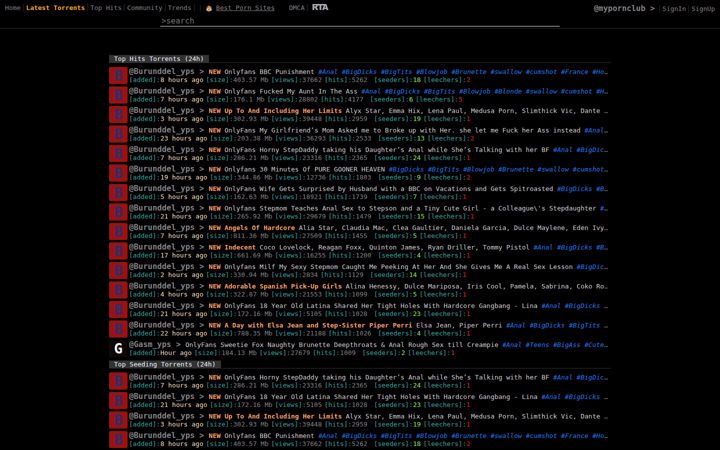Open the Angels Of Hardcore torrent title
Viewport: 720px width, 450px height.
[x=259, y=228]
